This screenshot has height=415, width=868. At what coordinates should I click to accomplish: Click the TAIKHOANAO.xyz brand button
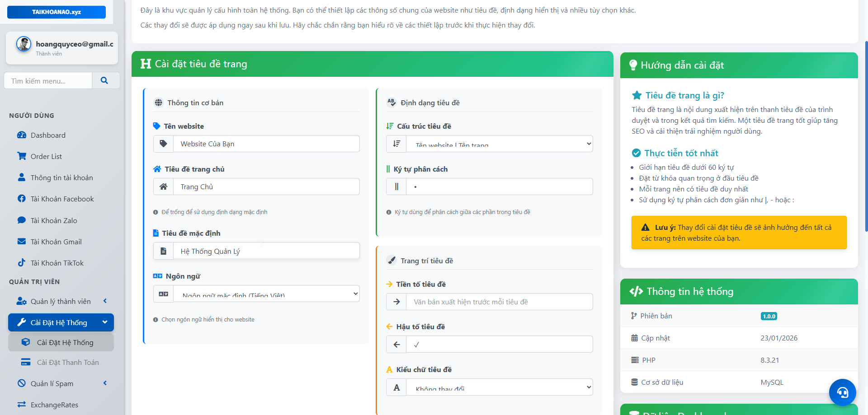57,12
